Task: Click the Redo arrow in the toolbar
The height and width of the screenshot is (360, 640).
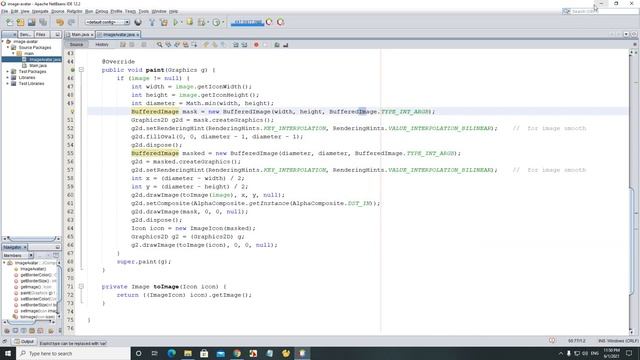Action: point(71,22)
